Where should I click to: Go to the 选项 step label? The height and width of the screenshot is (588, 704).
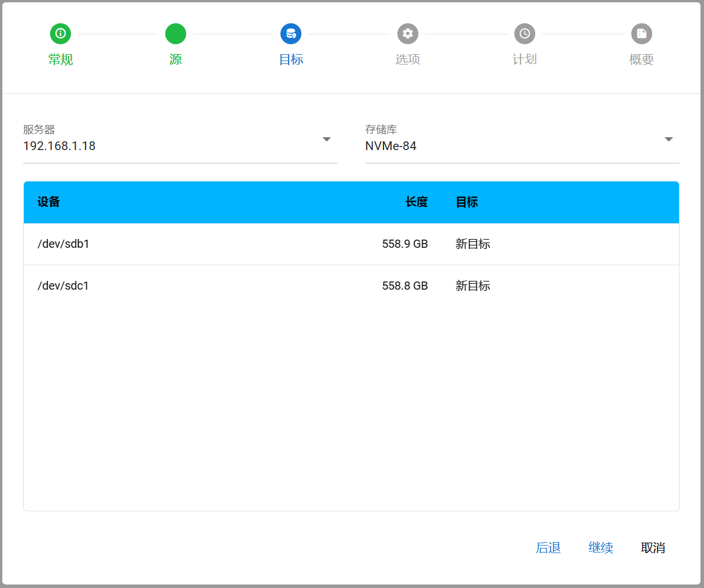[408, 59]
